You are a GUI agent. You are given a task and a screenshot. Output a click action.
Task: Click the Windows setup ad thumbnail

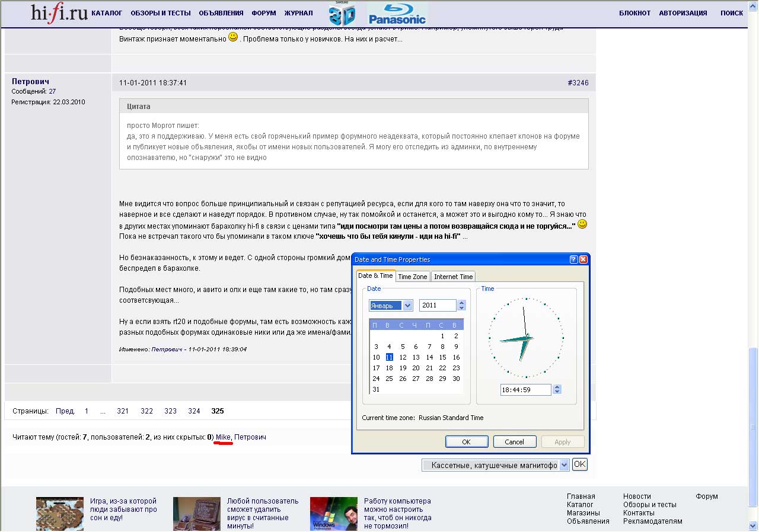tap(333, 513)
